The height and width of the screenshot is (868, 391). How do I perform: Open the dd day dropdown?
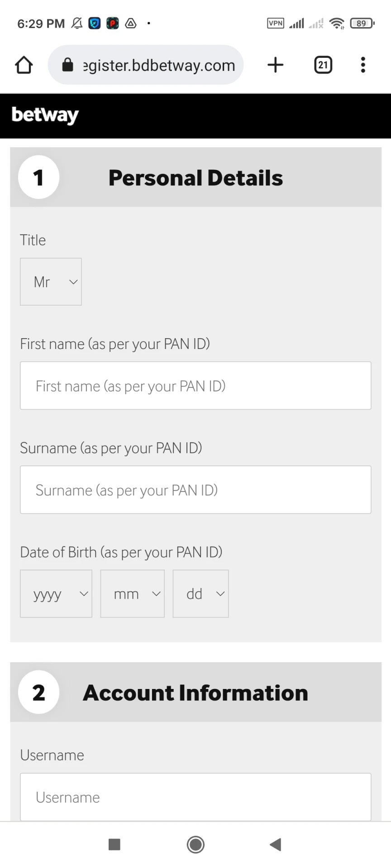tap(200, 594)
